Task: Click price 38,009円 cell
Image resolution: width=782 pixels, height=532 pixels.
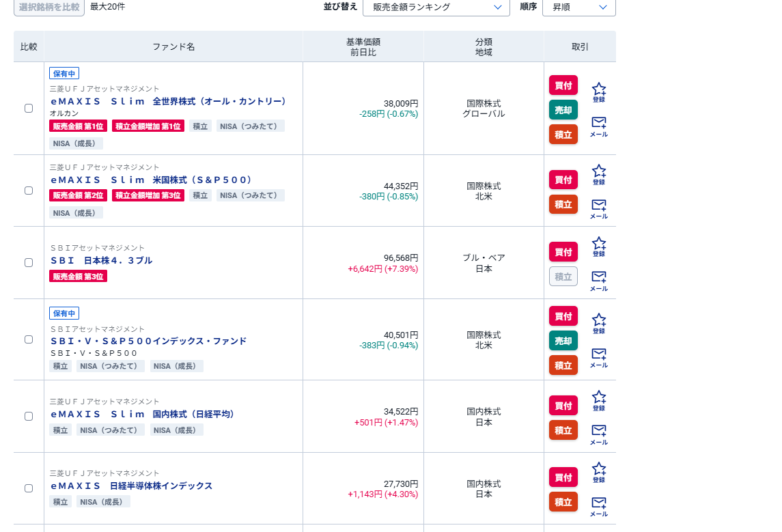Action: pos(401,103)
